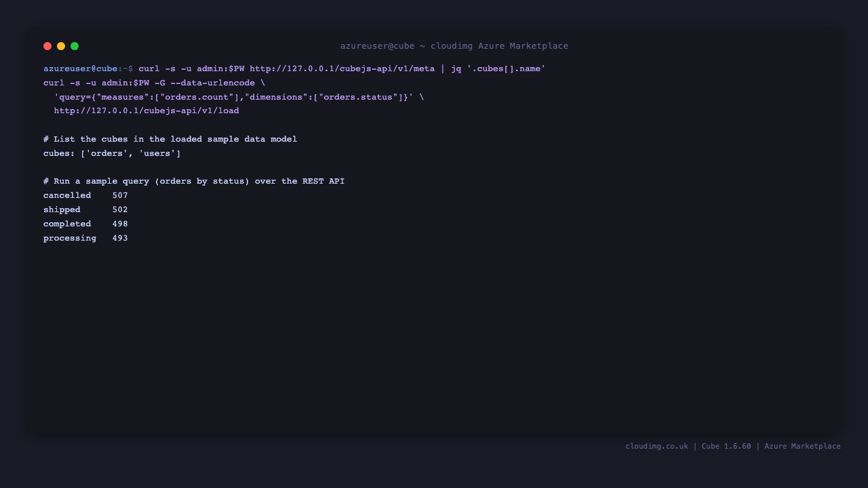The image size is (868, 488).
Task: Click the 'cancelled' status row label
Action: 67,195
